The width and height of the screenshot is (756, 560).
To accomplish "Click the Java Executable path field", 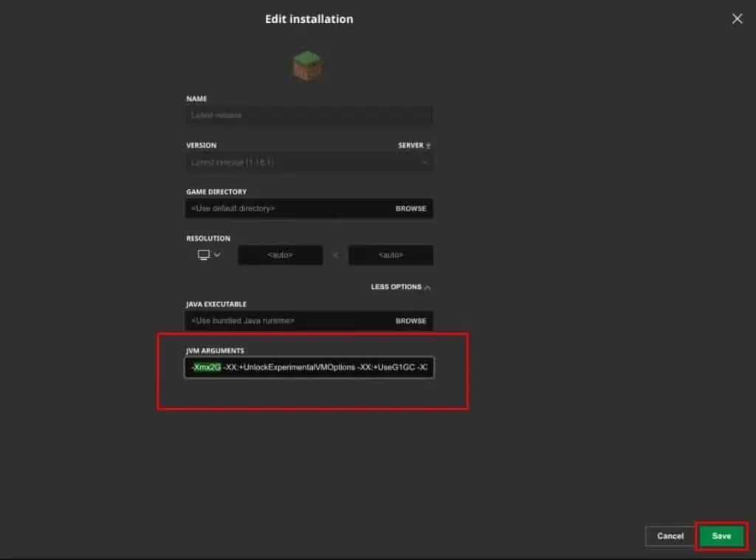I will point(288,321).
